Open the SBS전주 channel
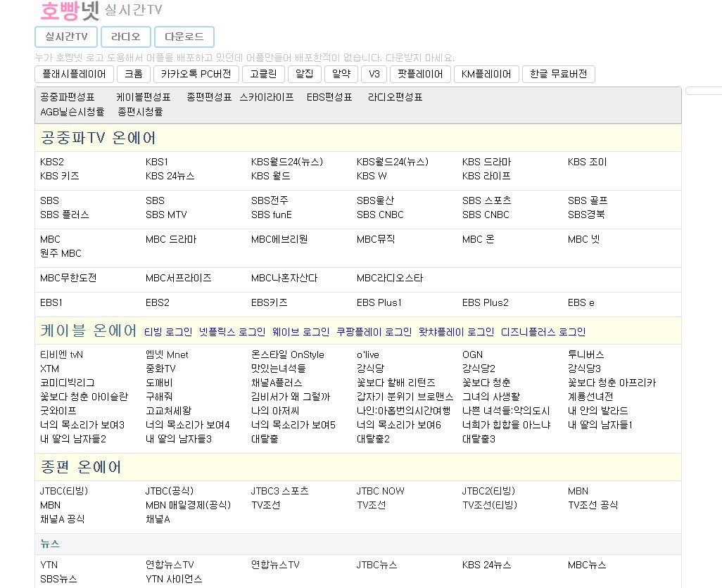Viewport: 722px width, 588px height. 270,200
